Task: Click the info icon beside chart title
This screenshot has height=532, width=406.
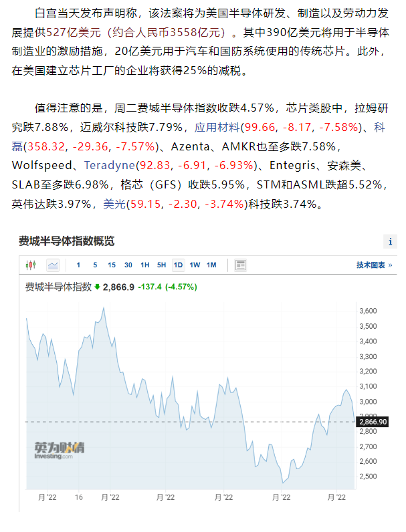Action: (390, 241)
